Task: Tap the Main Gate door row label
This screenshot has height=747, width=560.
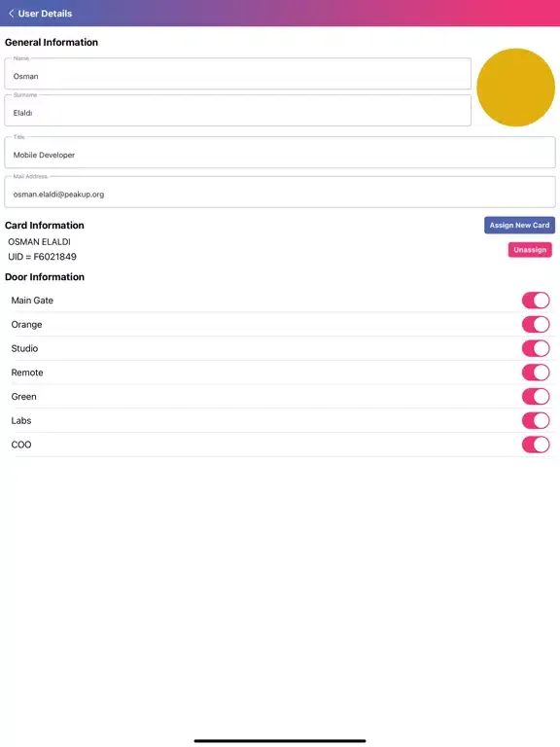Action: [32, 301]
